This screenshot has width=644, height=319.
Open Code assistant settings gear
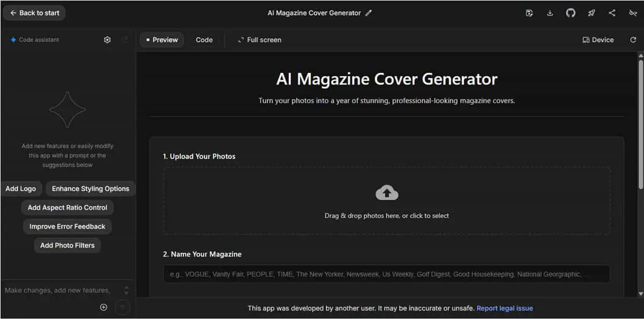pyautogui.click(x=107, y=40)
